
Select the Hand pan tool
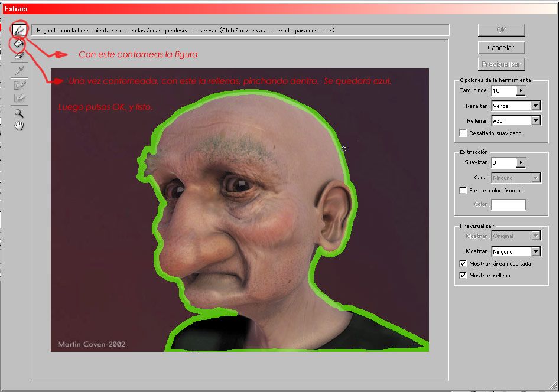point(19,126)
